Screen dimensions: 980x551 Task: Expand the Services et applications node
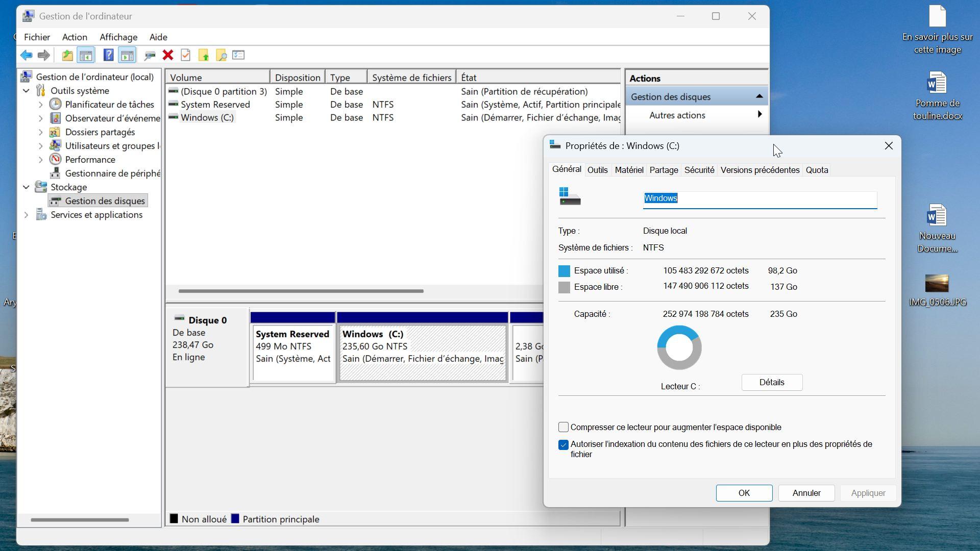(26, 215)
